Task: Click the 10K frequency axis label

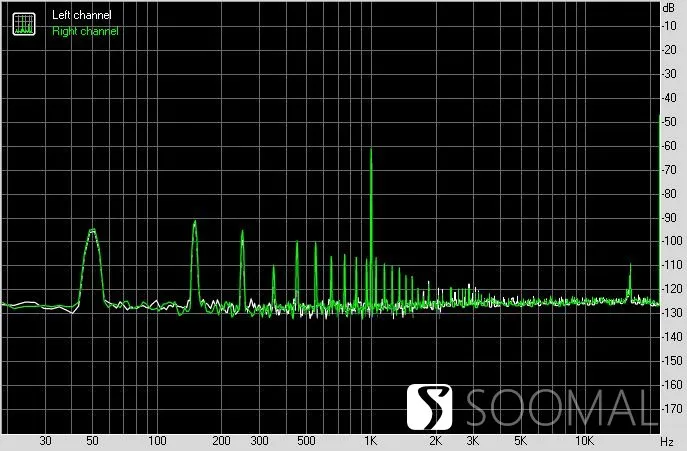Action: (584, 441)
